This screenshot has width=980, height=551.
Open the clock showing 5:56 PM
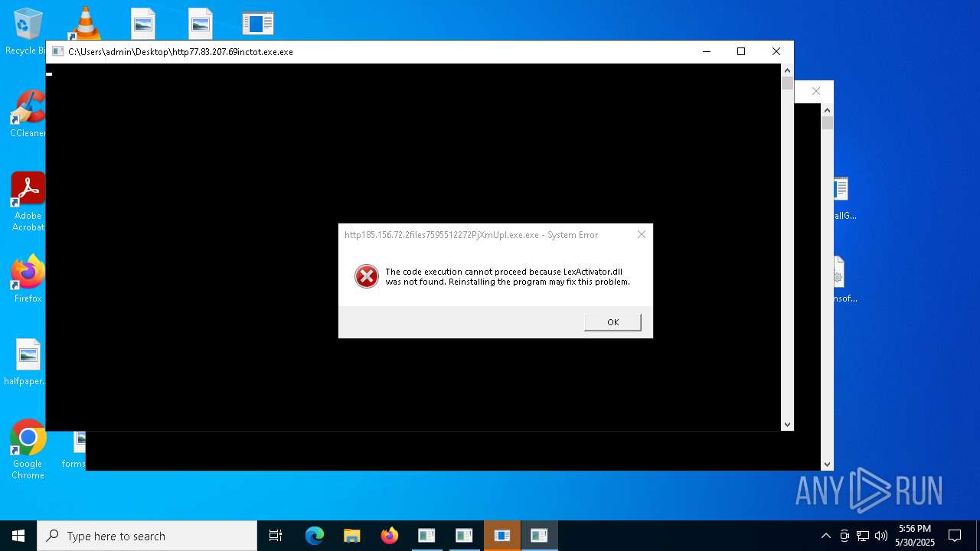click(915, 536)
